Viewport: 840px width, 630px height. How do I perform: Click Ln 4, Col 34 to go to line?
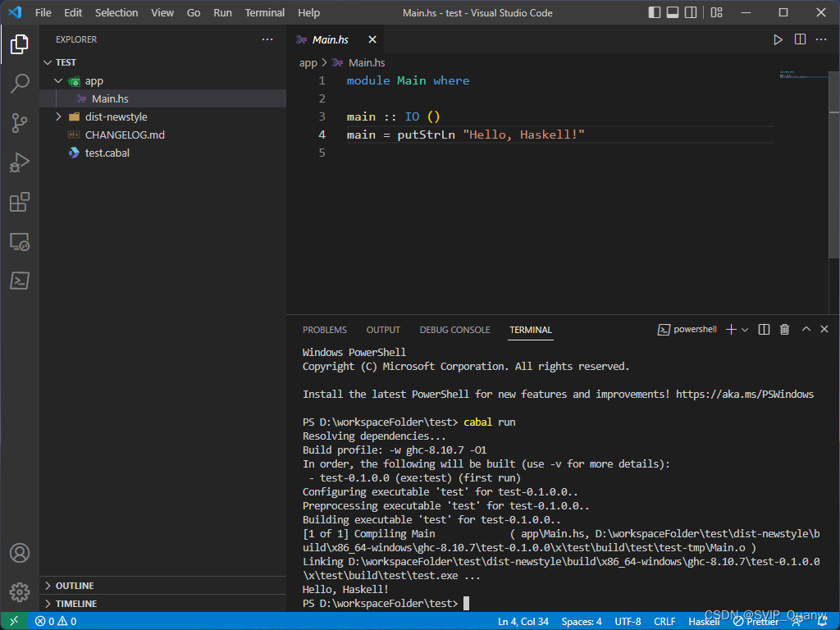523,621
